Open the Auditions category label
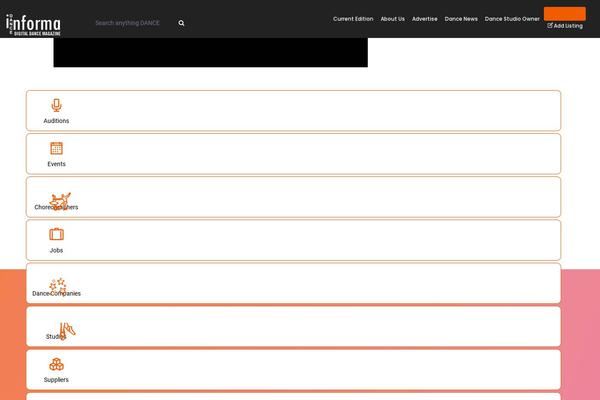Viewport: 600px width, 400px height. pyautogui.click(x=56, y=121)
